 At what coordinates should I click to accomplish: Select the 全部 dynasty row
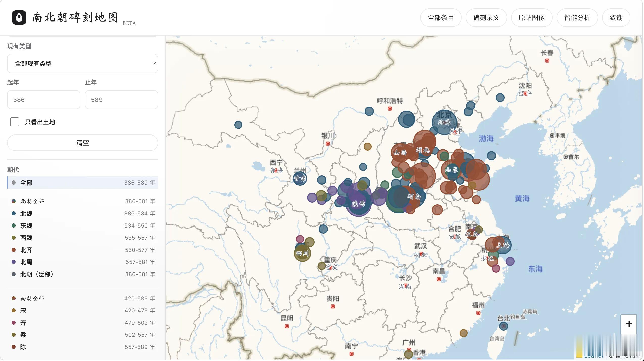click(83, 183)
